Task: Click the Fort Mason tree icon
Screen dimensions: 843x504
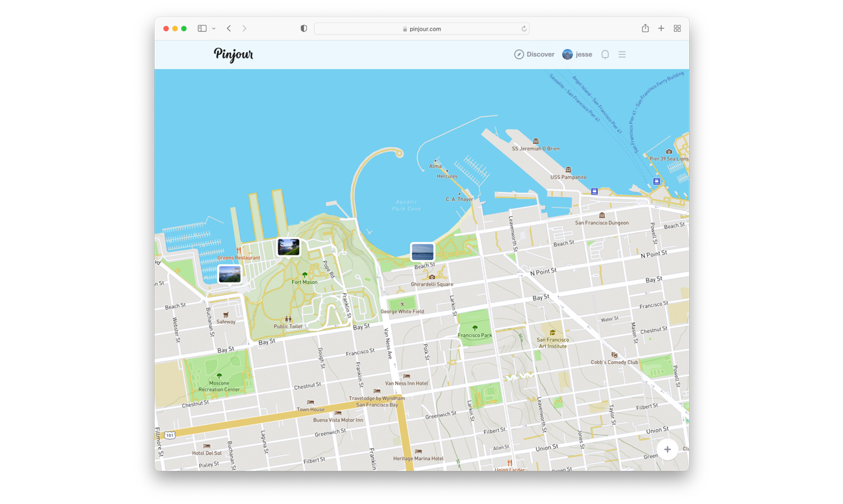Action: (x=305, y=275)
